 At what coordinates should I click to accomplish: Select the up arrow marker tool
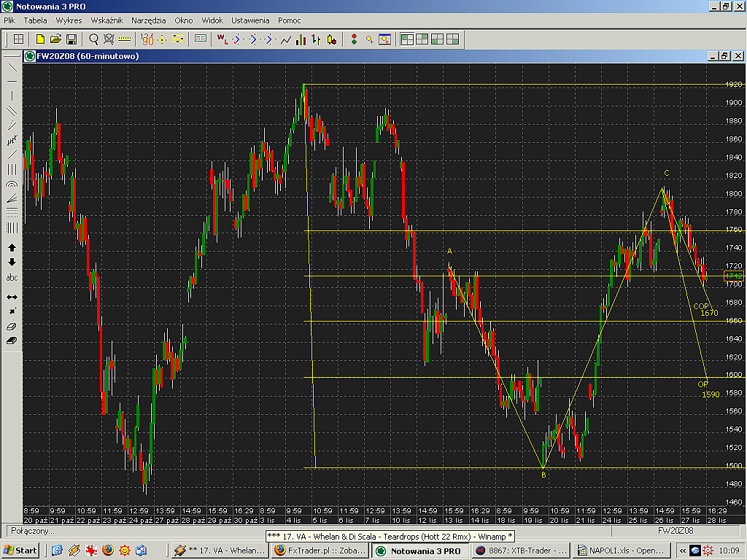coord(12,248)
